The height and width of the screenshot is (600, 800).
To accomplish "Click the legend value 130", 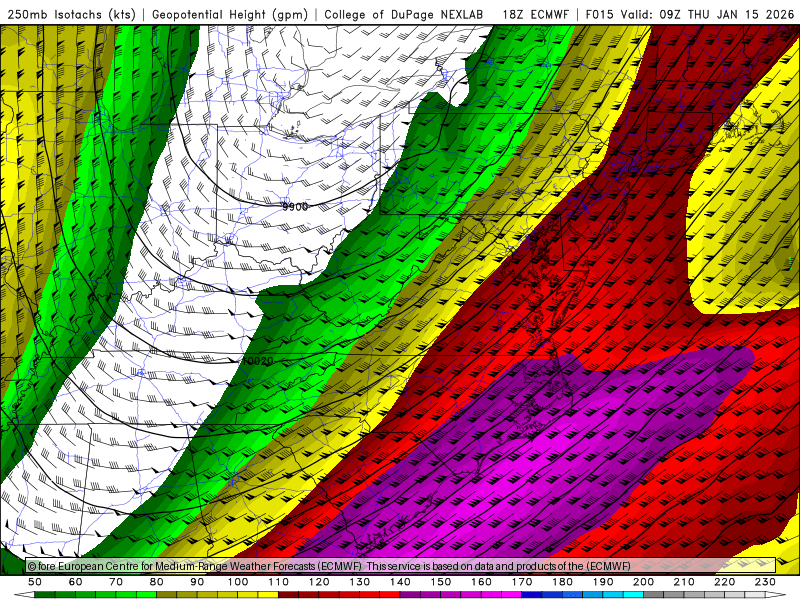I will click(360, 582).
